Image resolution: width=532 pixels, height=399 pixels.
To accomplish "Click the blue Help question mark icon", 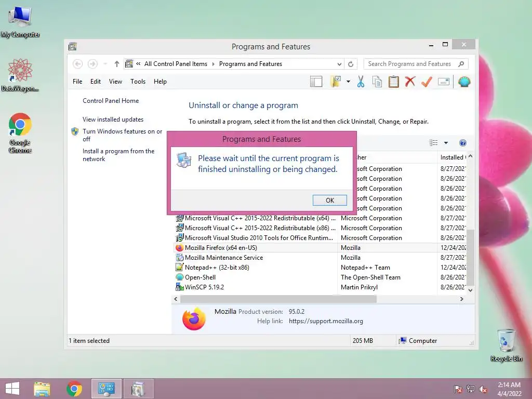I will [462, 143].
